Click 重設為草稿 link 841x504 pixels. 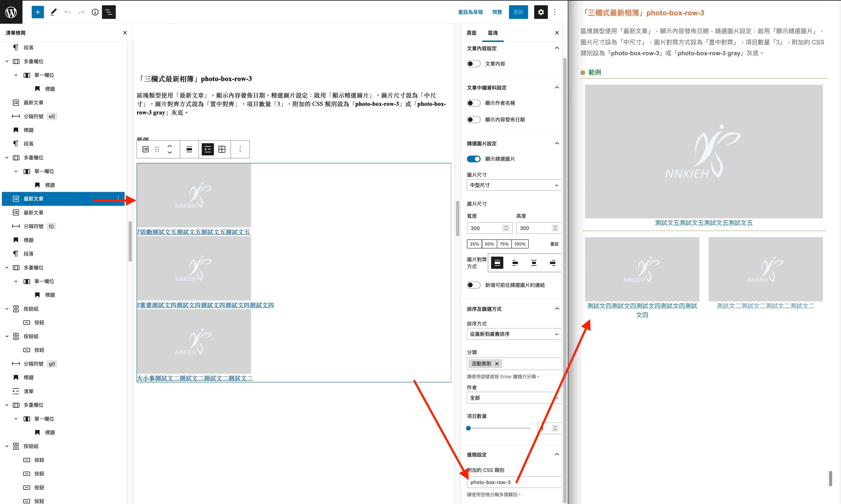470,12
